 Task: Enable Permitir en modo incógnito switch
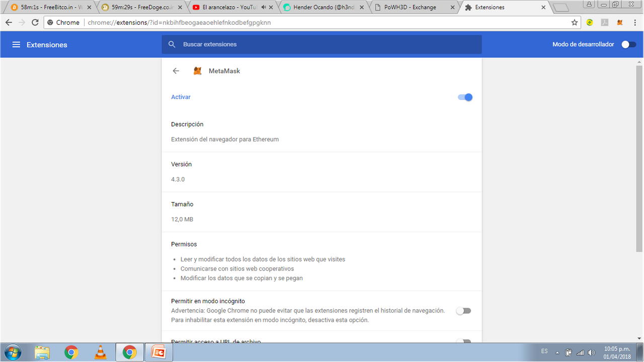coord(463,311)
